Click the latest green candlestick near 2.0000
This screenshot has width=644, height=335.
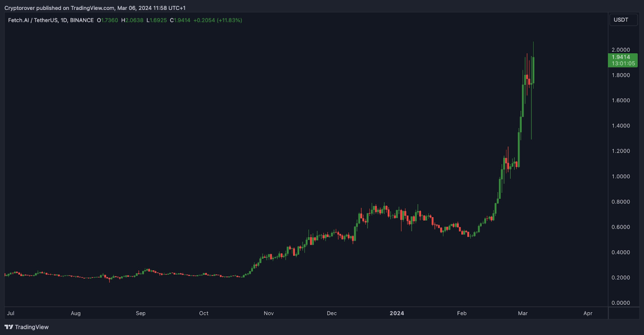tap(533, 70)
